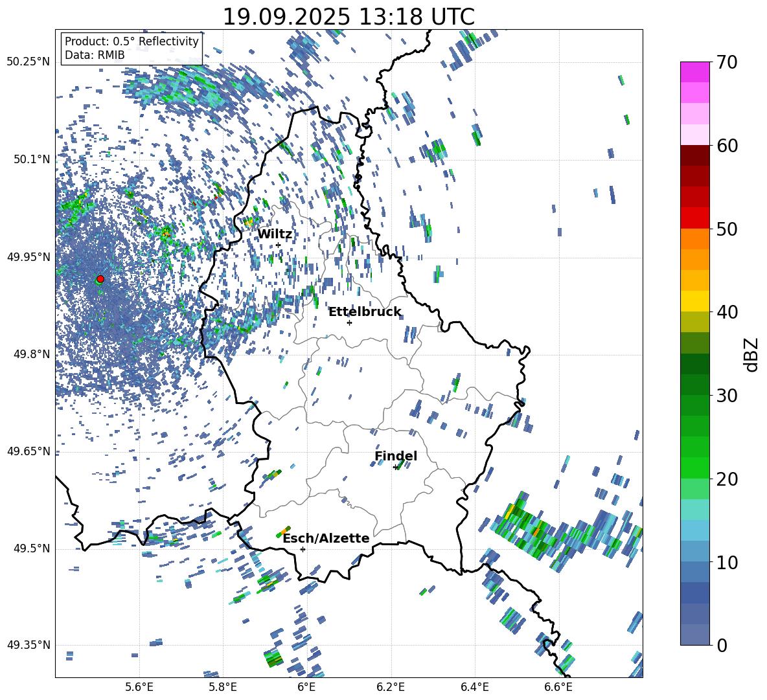Click the Esch/Alzette station cross marker
The image size is (767, 700).
pyautogui.click(x=303, y=549)
